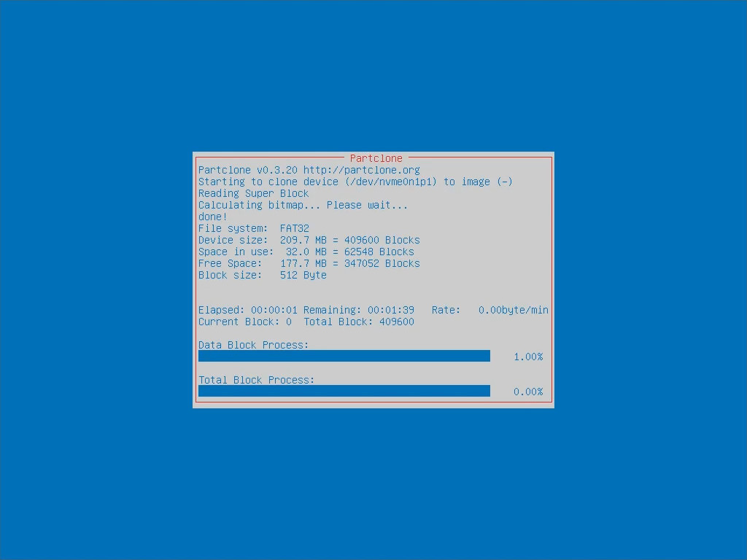Click the Current Block: 0 counter
The image size is (747, 560).
click(x=244, y=322)
